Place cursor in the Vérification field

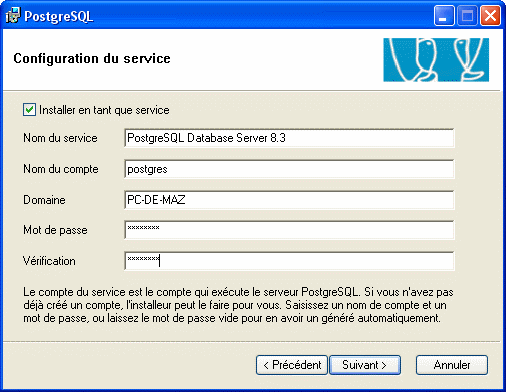point(289,261)
